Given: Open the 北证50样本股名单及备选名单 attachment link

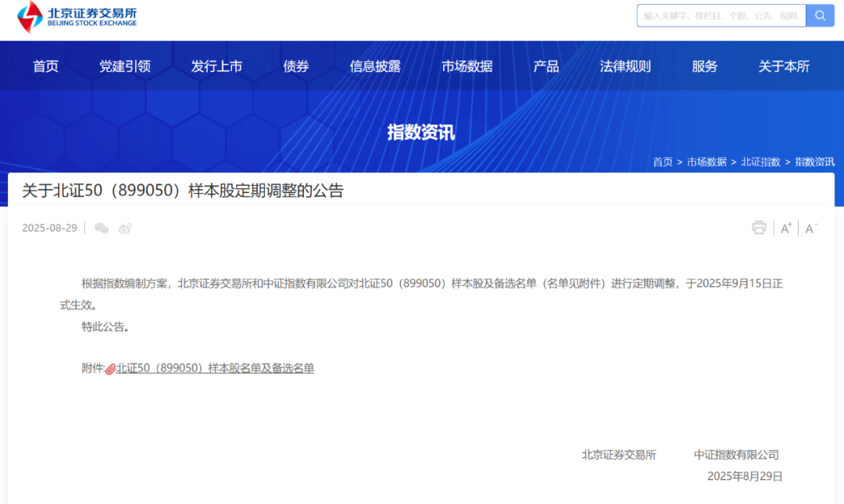Looking at the screenshot, I should pyautogui.click(x=216, y=367).
